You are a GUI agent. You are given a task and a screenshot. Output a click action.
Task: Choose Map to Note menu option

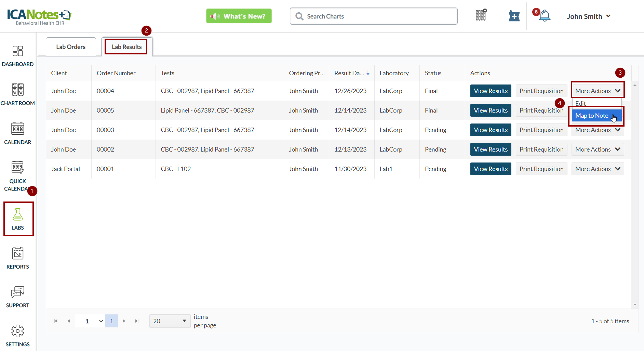point(592,116)
